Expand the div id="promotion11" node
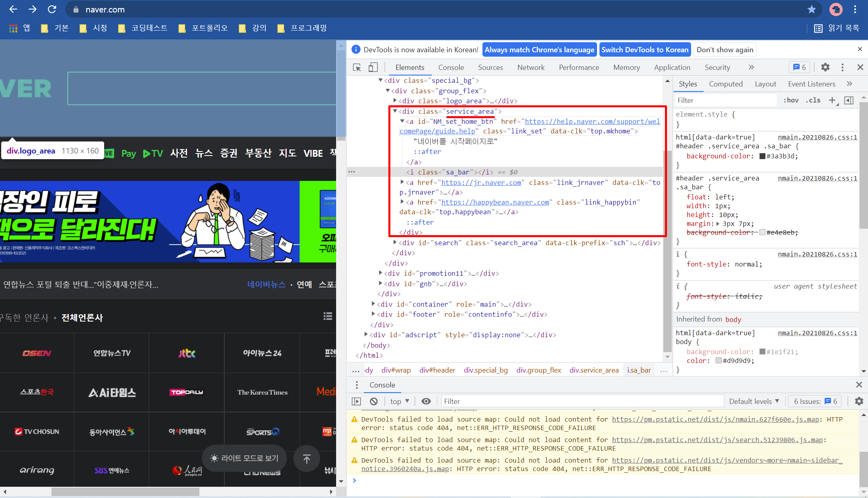 (380, 273)
